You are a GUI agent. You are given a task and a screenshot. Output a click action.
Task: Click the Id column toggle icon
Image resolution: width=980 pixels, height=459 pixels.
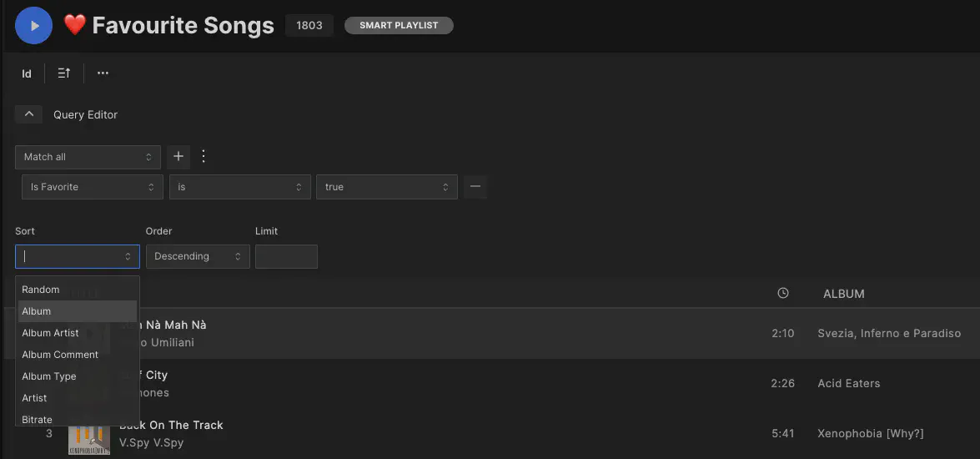27,73
